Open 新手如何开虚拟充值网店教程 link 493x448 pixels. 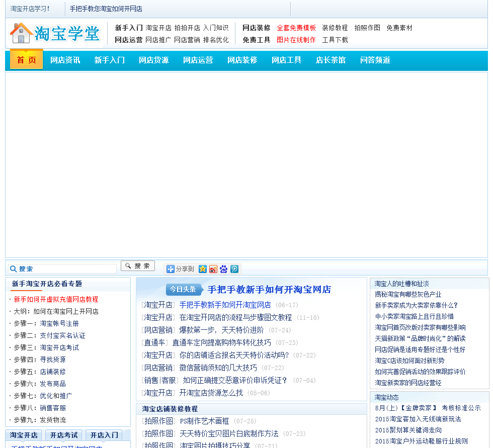tap(56, 299)
